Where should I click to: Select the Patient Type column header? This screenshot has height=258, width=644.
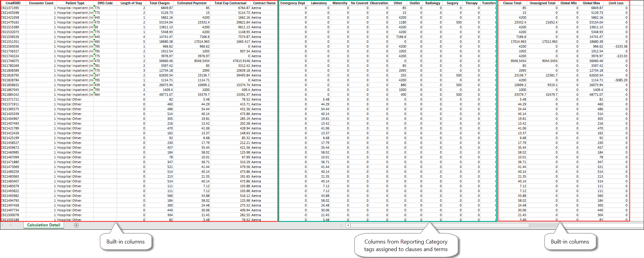pos(75,3)
